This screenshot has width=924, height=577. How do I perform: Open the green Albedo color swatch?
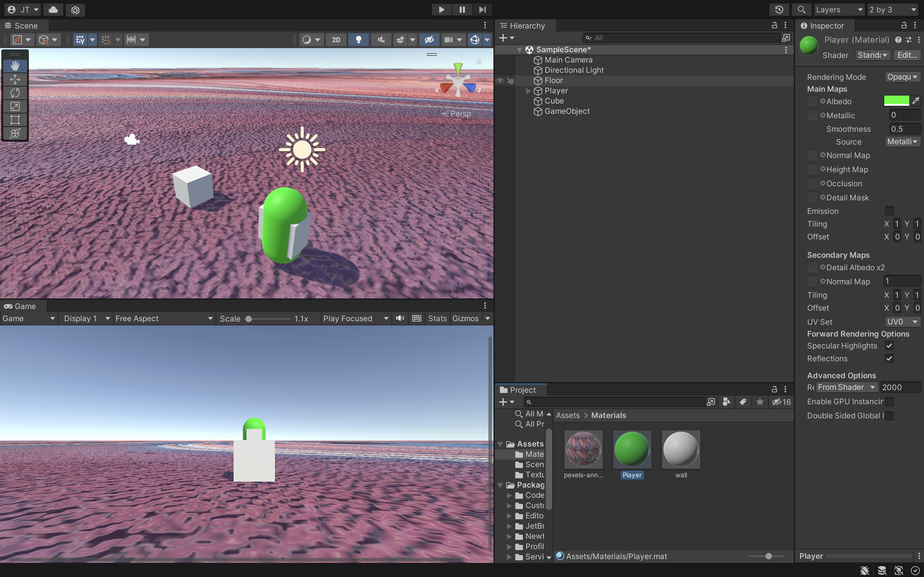coord(896,101)
